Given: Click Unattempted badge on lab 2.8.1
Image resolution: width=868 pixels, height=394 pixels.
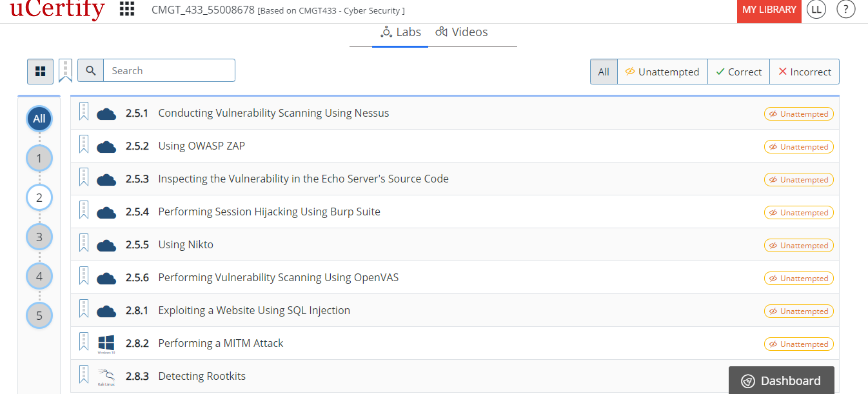Looking at the screenshot, I should click(799, 311).
